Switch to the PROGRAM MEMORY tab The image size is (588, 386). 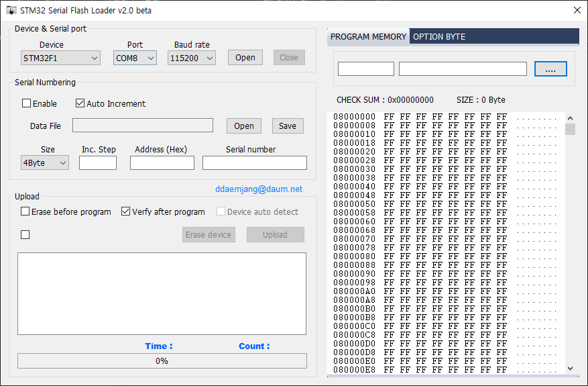pyautogui.click(x=368, y=37)
